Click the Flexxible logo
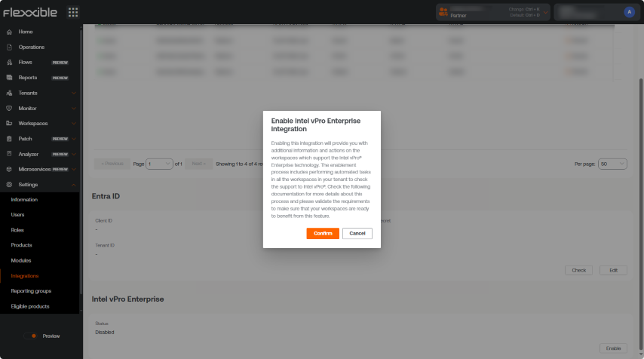Screen dimensions: 644x359 (x=30, y=12)
